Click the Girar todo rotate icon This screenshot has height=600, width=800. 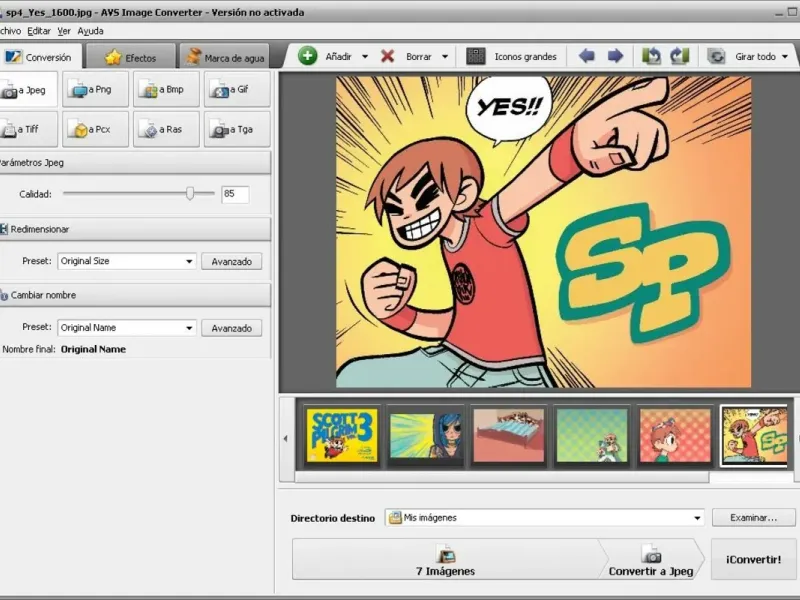[716, 56]
